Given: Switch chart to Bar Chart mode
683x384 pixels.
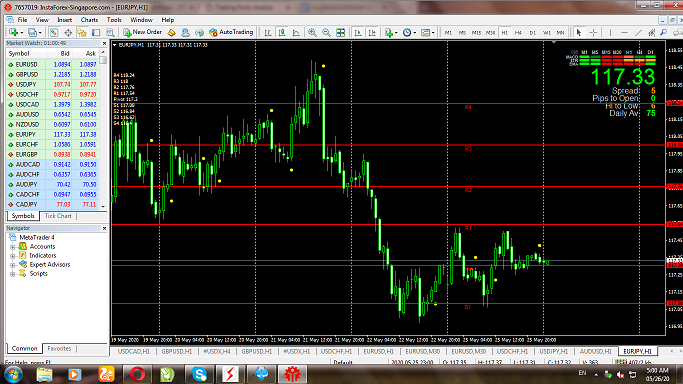Looking at the screenshot, I should 268,32.
